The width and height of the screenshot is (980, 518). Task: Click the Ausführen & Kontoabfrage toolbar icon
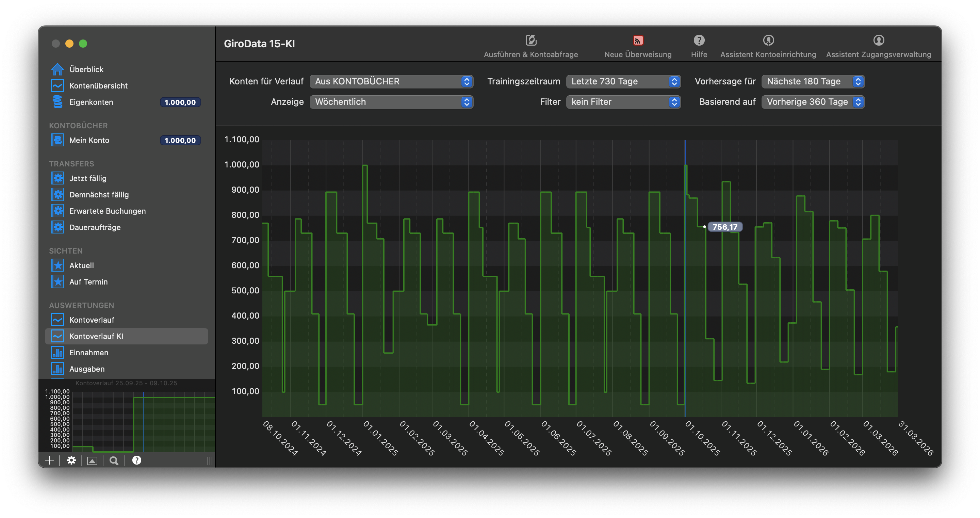pos(531,41)
